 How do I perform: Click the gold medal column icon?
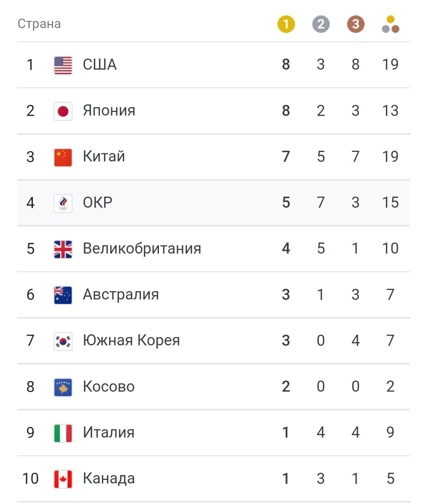pos(286,24)
